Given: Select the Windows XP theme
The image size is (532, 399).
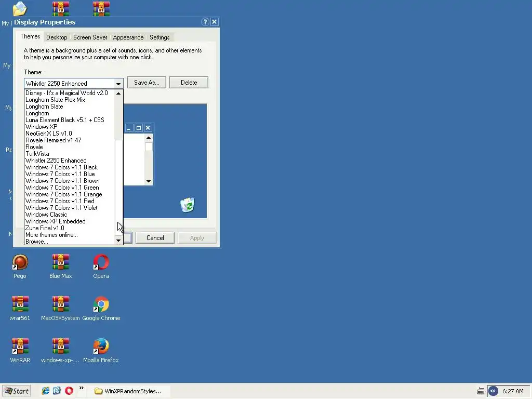Looking at the screenshot, I should pos(70,127).
